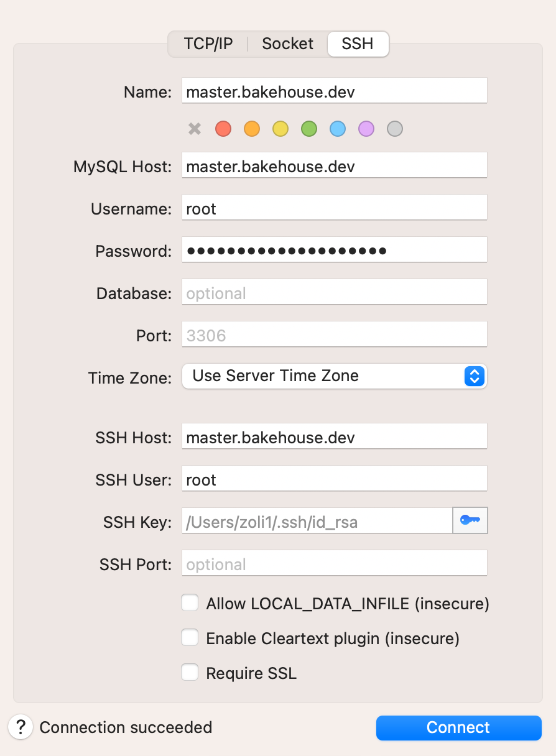The image size is (556, 756).
Task: Select the orange color tag
Action: [x=252, y=129]
